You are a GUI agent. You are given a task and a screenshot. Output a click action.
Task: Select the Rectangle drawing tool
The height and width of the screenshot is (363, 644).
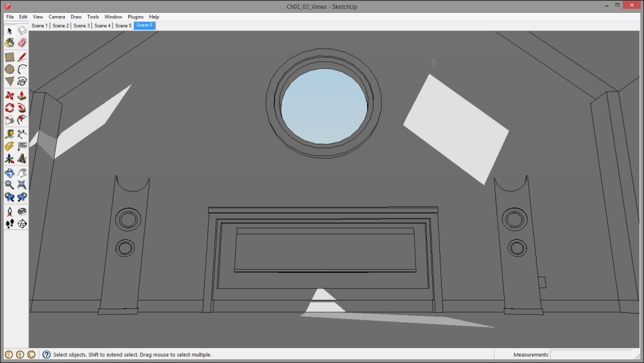[10, 57]
